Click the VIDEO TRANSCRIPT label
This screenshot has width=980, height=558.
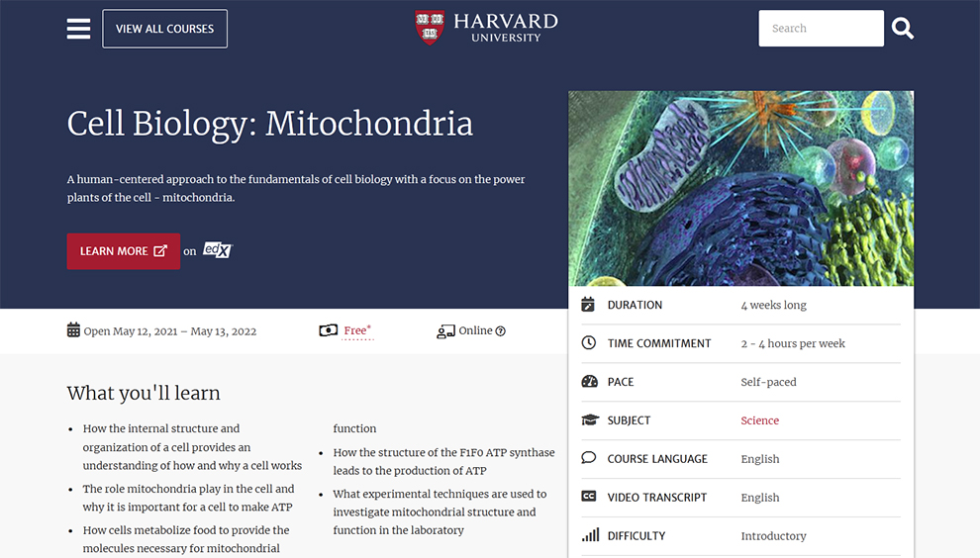coord(657,498)
